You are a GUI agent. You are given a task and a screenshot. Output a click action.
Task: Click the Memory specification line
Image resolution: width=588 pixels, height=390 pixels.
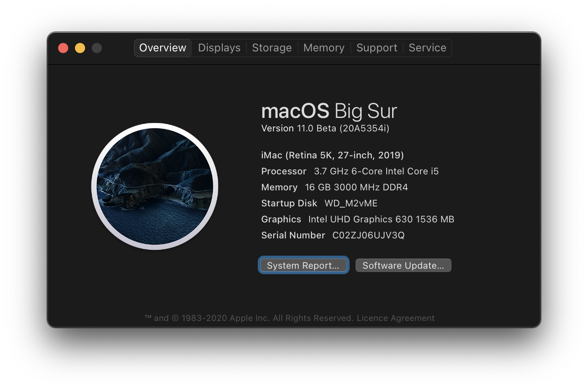334,187
